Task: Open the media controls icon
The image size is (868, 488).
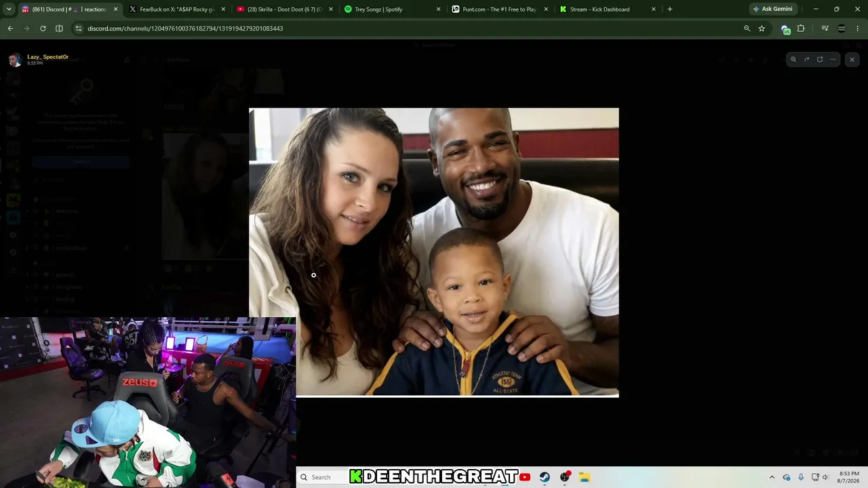Action: coord(825,28)
